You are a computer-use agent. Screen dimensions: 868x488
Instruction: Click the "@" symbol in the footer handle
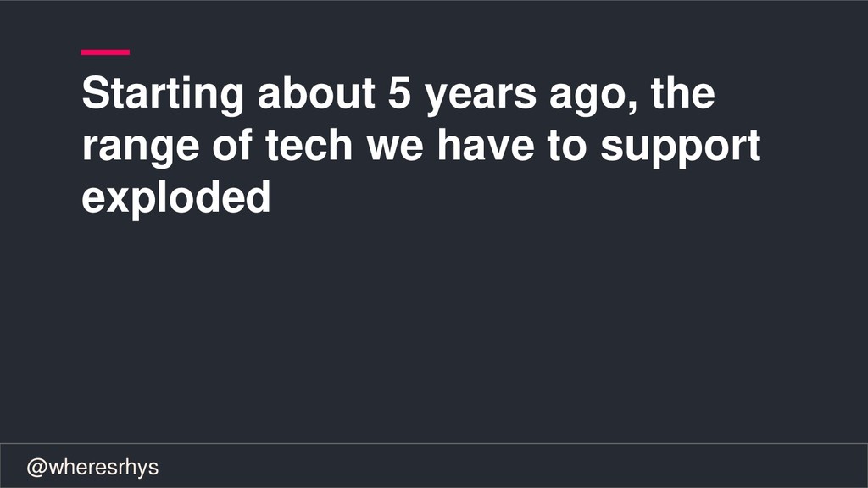(37, 468)
